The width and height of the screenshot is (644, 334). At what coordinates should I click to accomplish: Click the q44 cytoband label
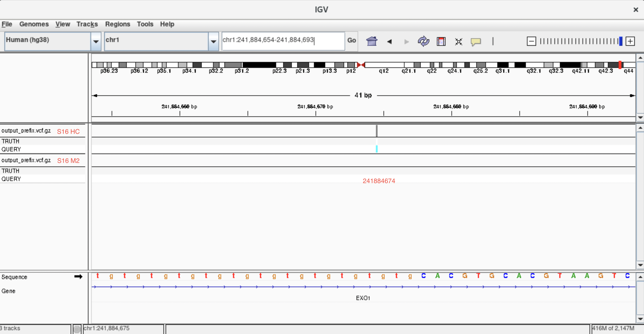click(629, 71)
